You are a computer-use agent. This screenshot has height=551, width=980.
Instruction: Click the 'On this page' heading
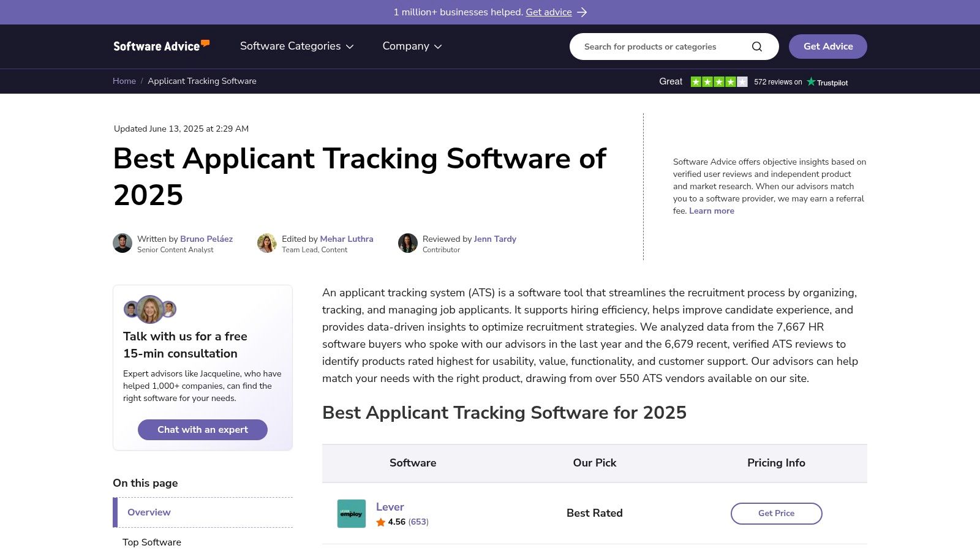coord(145,483)
